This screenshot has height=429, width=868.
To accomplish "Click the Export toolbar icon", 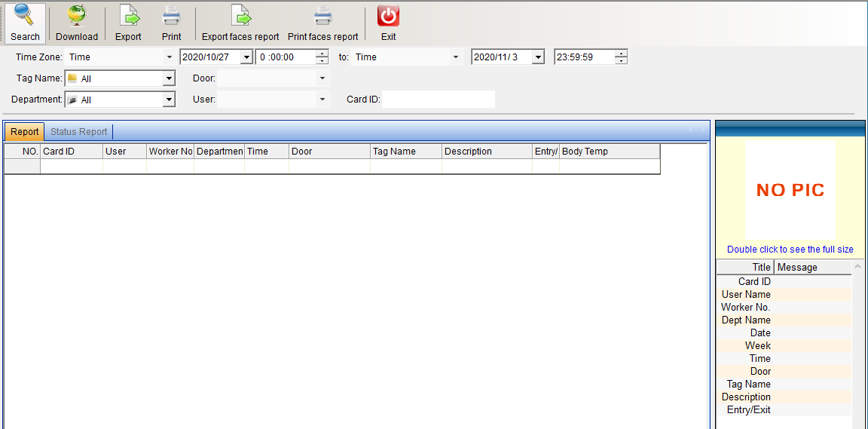I will [x=128, y=15].
